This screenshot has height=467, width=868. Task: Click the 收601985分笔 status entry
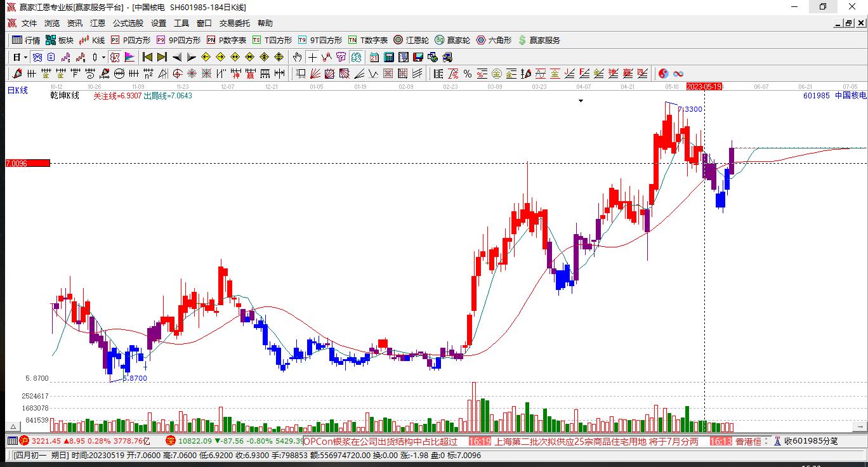tap(806, 441)
